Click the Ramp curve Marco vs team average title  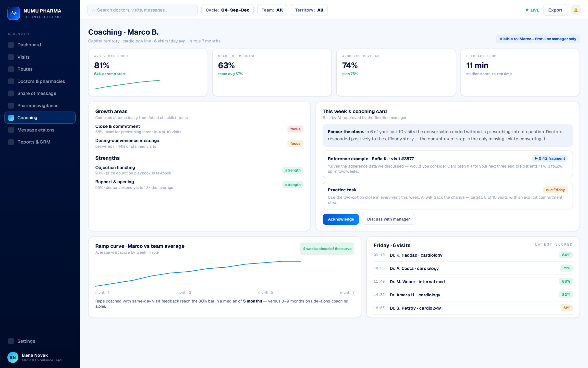140,246
